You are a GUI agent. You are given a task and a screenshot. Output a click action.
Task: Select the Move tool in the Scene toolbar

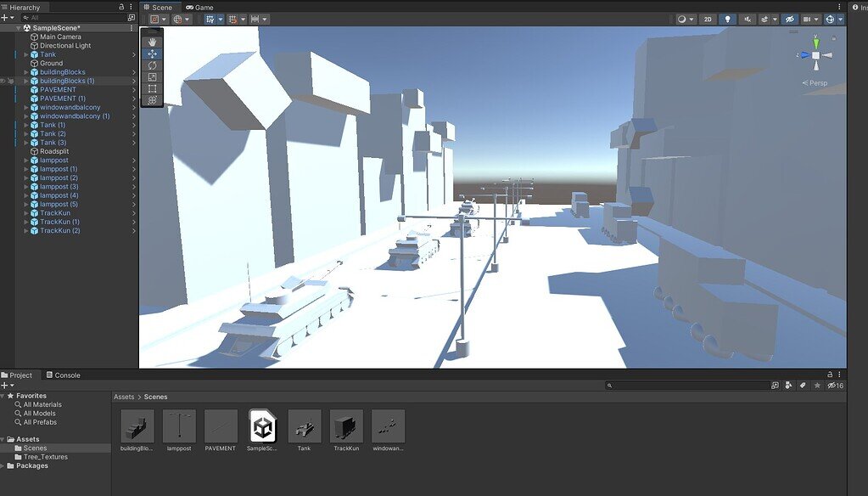coord(150,53)
